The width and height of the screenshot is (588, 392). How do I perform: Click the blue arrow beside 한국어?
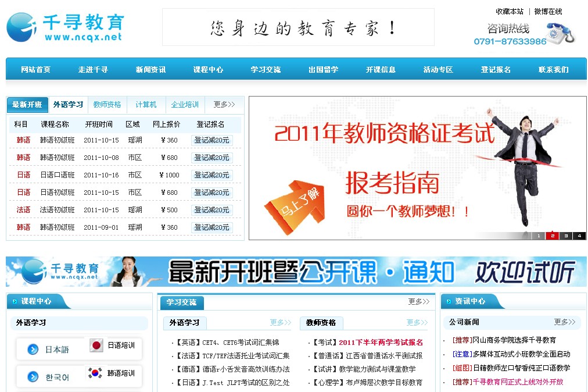point(33,377)
